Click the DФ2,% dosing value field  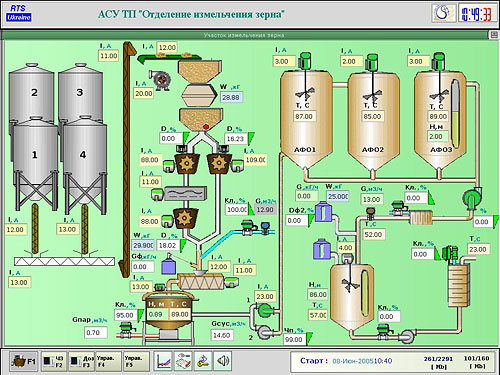pos(297,220)
